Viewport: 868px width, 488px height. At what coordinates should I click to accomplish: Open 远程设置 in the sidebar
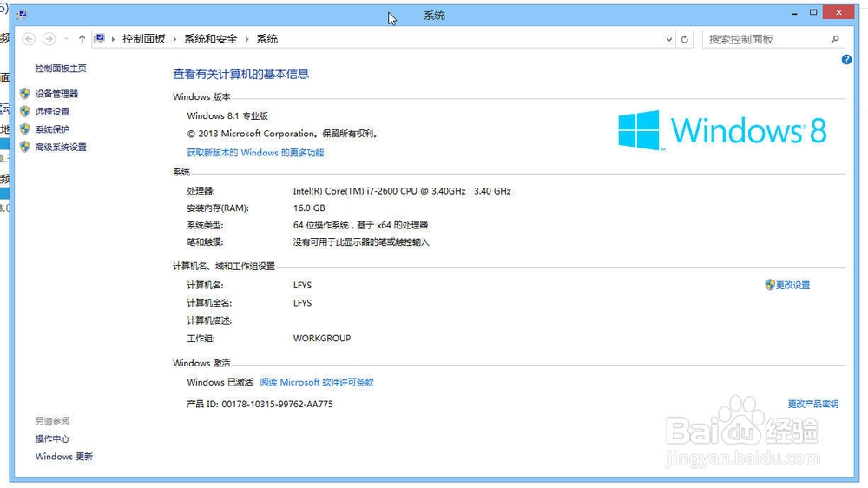tap(53, 111)
